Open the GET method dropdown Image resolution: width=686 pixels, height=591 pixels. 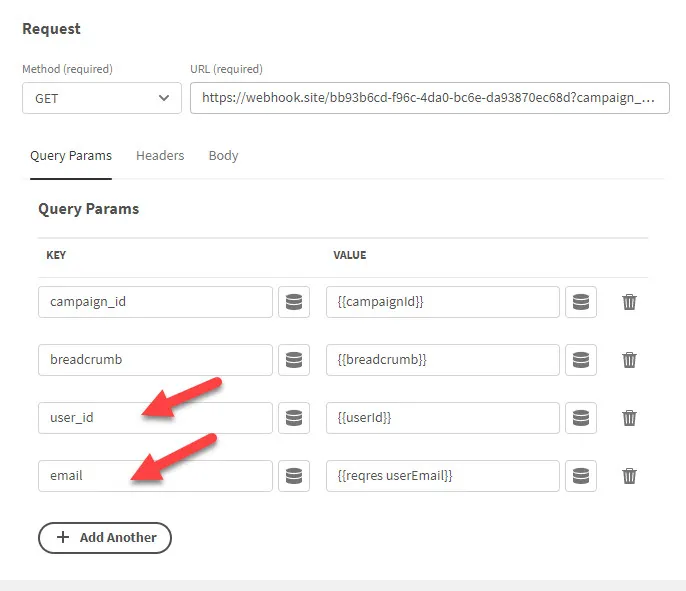tap(102, 98)
